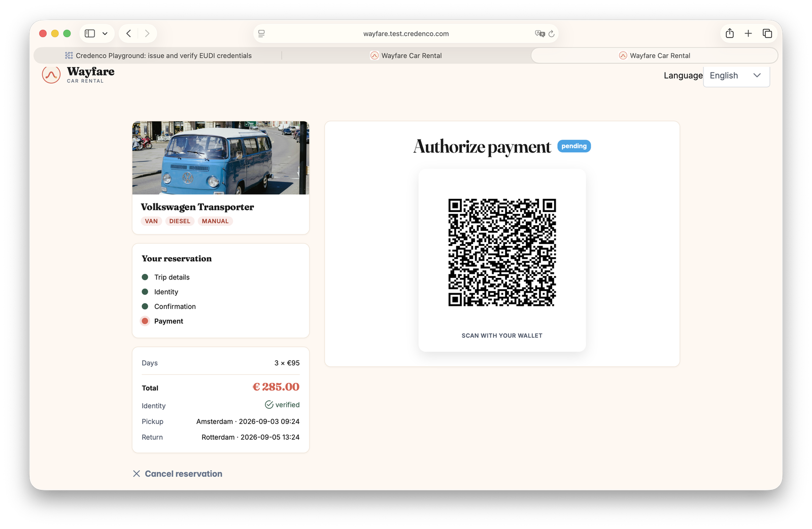This screenshot has height=529, width=812.
Task: Click the Cancel reservation link
Action: (178, 474)
